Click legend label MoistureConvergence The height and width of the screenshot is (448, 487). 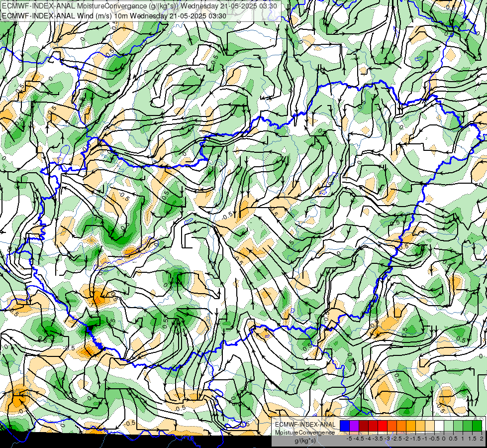305,433
